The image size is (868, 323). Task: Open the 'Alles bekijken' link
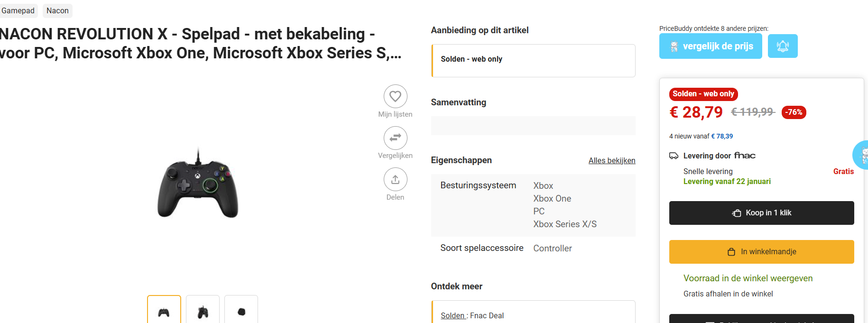612,160
